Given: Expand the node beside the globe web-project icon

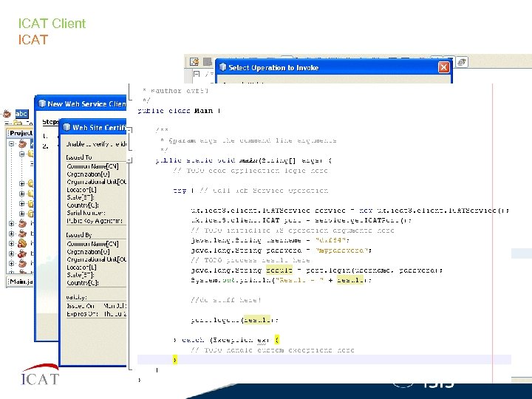Looking at the screenshot, I should tap(12, 244).
